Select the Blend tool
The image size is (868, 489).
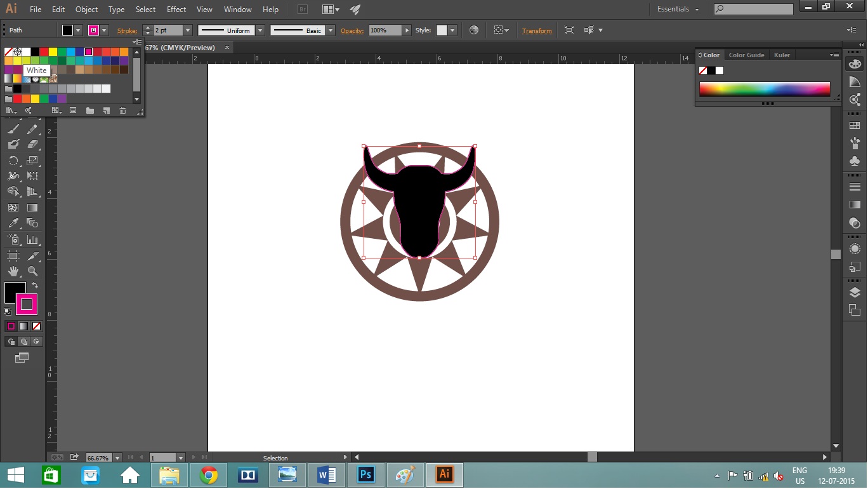32,224
